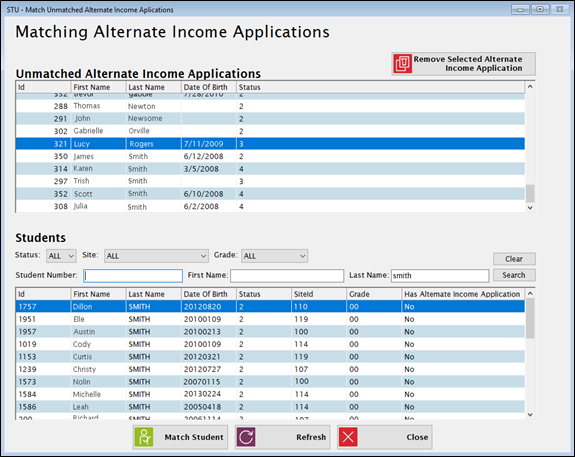
Task: Sort unmatched applications by Id column header
Action: click(x=43, y=87)
